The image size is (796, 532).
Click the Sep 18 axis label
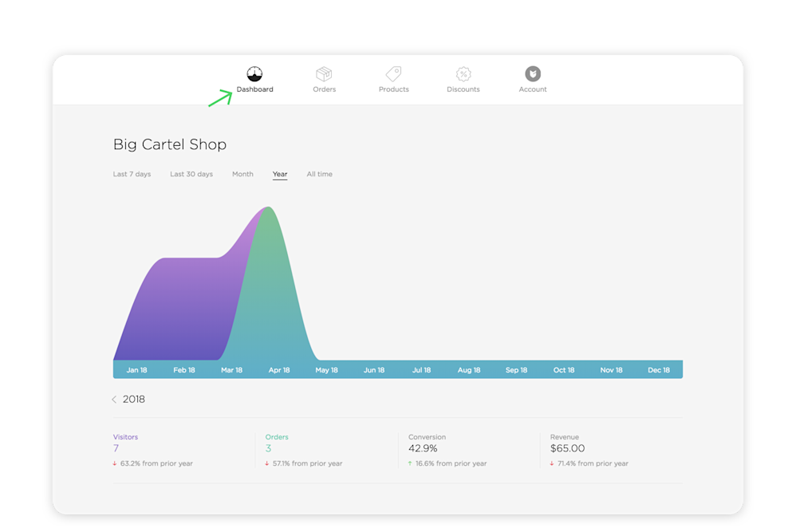(516, 370)
